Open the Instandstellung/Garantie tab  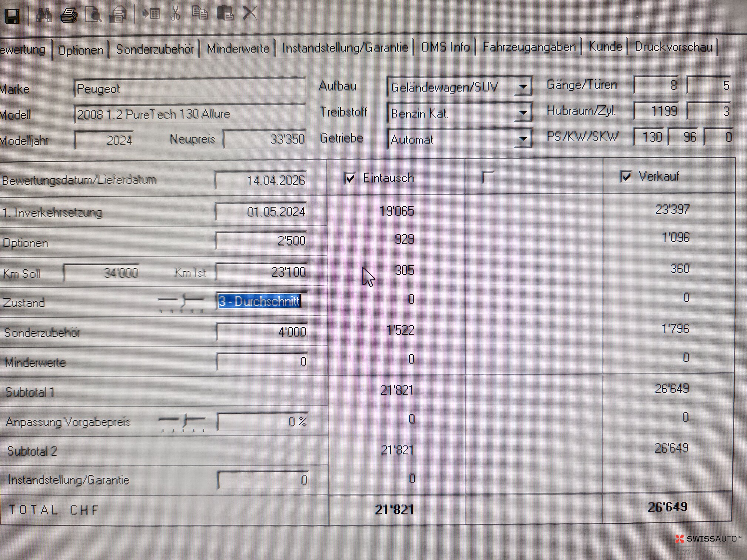345,48
